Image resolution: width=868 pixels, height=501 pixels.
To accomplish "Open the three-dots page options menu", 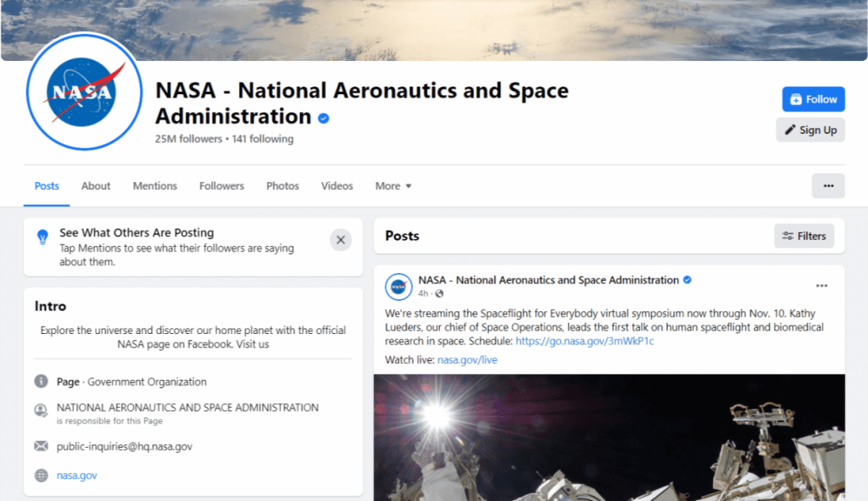I will [828, 186].
